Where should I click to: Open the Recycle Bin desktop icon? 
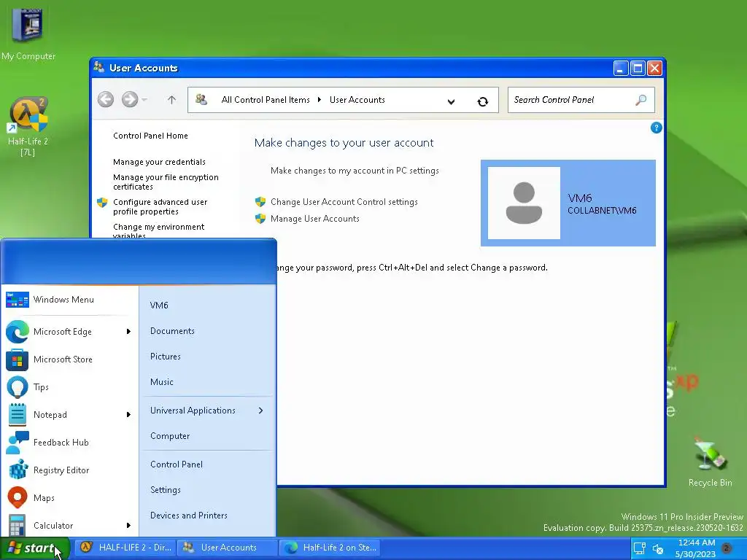coord(710,462)
